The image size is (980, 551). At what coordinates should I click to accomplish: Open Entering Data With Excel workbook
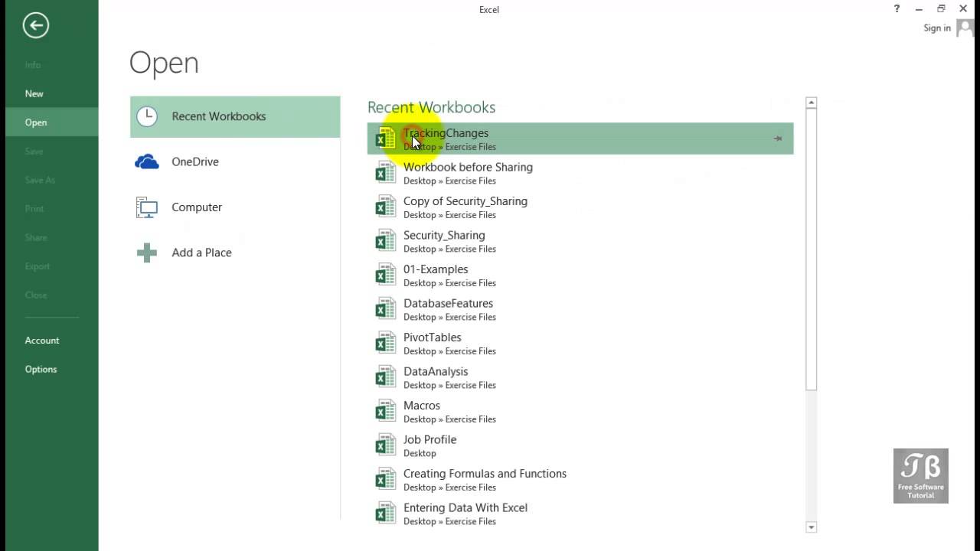(x=580, y=514)
